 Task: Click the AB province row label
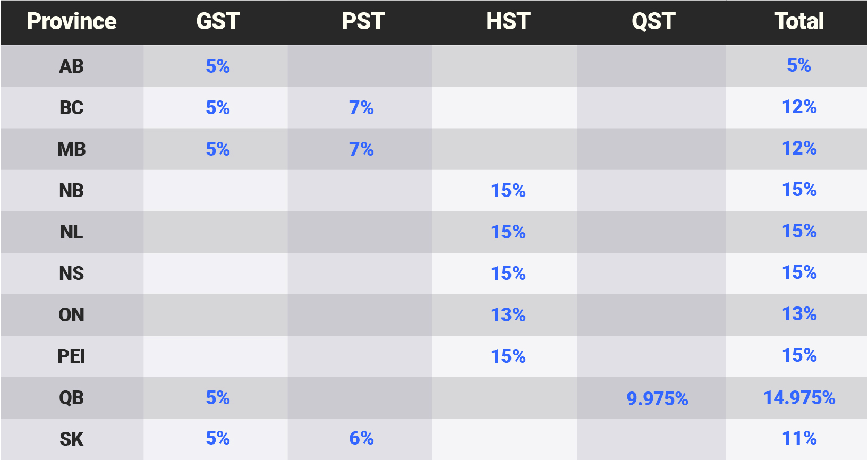click(72, 66)
